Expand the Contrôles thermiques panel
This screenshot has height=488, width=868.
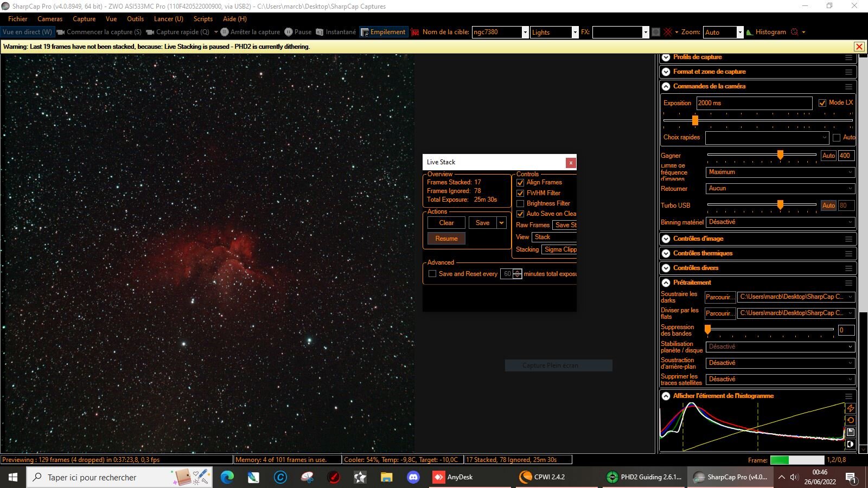(x=666, y=254)
